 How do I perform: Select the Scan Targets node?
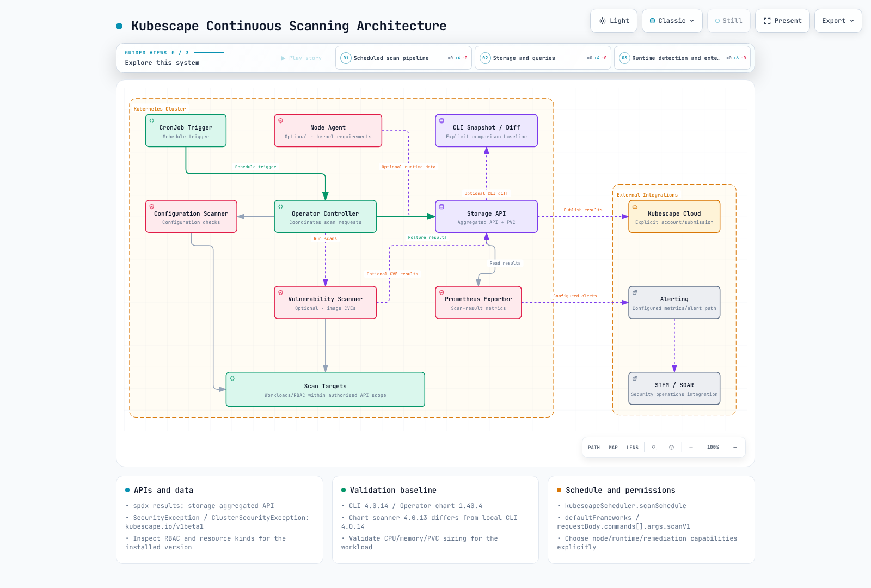coord(326,389)
